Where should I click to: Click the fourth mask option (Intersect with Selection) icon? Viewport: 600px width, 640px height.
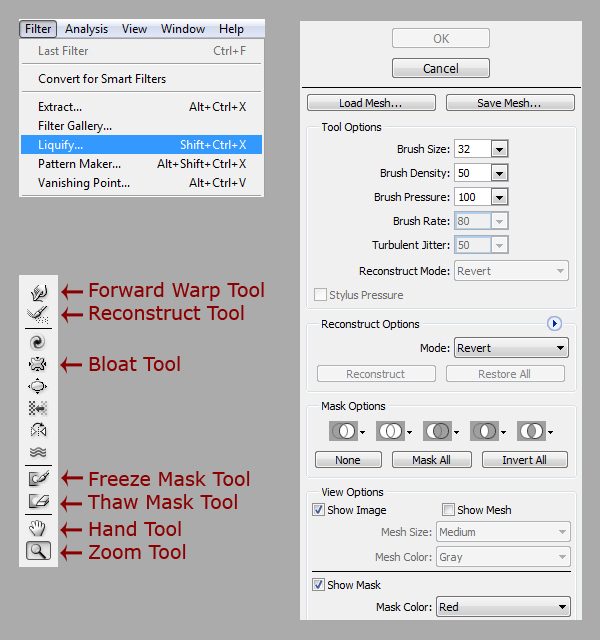(x=484, y=431)
